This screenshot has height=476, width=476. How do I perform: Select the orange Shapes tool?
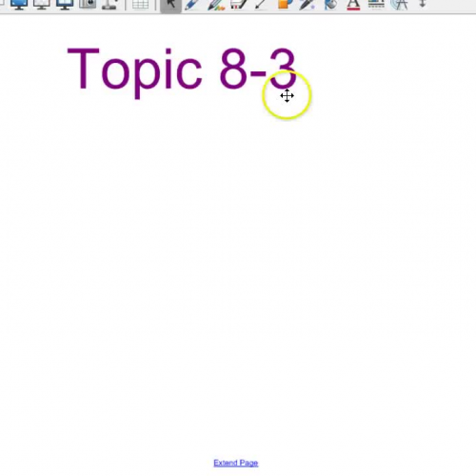tap(285, 5)
